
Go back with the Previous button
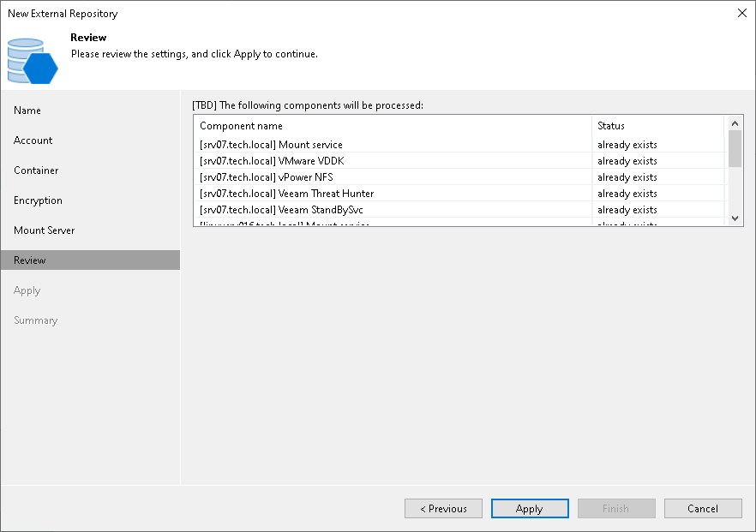[443, 508]
